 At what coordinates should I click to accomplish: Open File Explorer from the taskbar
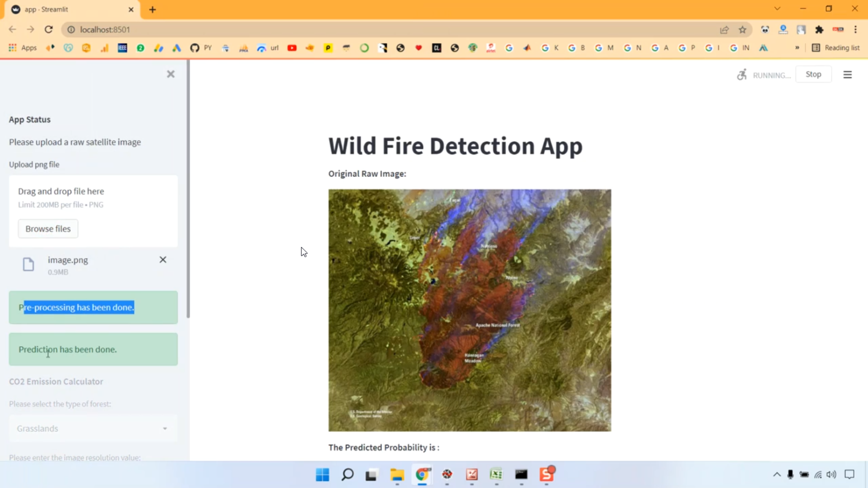397,475
